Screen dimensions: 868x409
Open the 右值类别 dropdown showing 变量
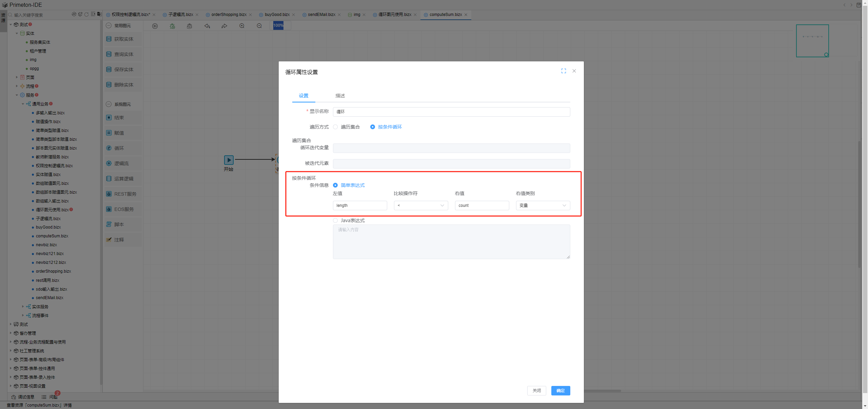coord(542,206)
